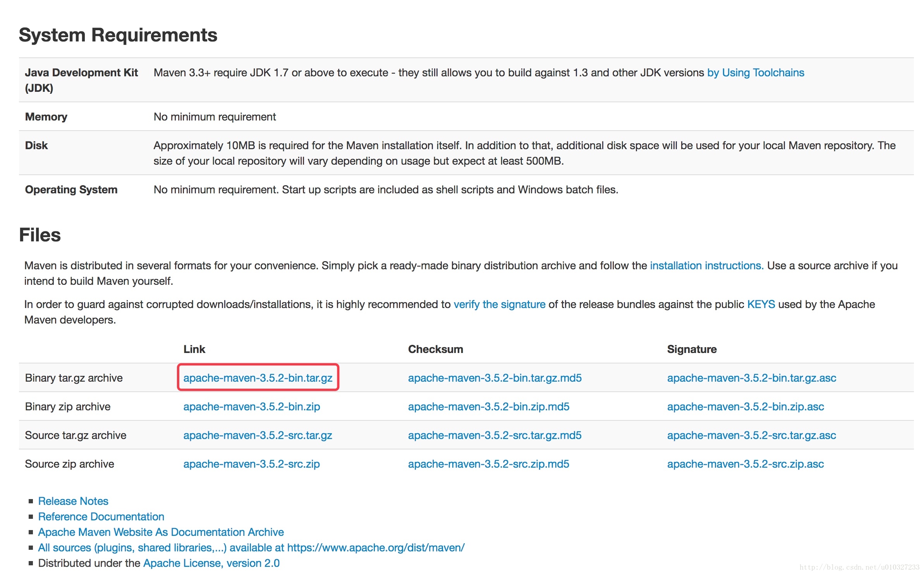
Task: Open checksum apache-maven-3.5.2-bin.tar.gz.md5
Action: [x=495, y=378]
